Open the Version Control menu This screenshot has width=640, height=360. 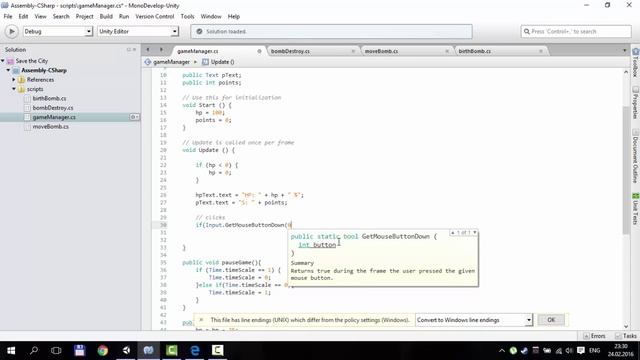coord(155,16)
